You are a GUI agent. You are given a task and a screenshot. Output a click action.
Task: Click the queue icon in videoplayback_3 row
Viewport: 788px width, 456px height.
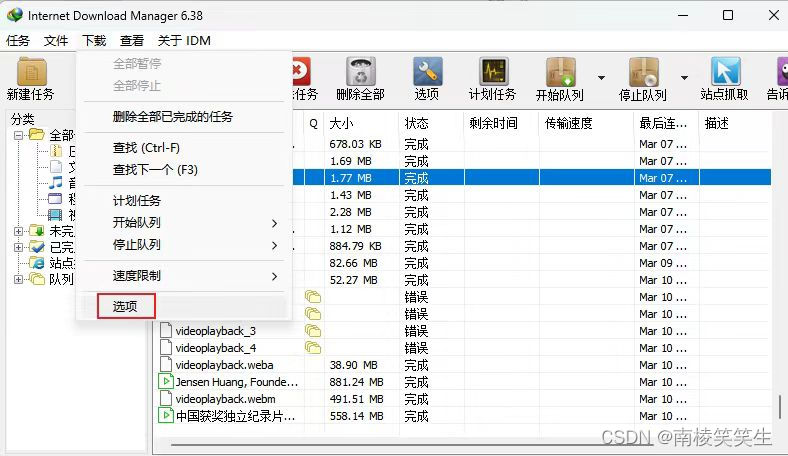[313, 331]
